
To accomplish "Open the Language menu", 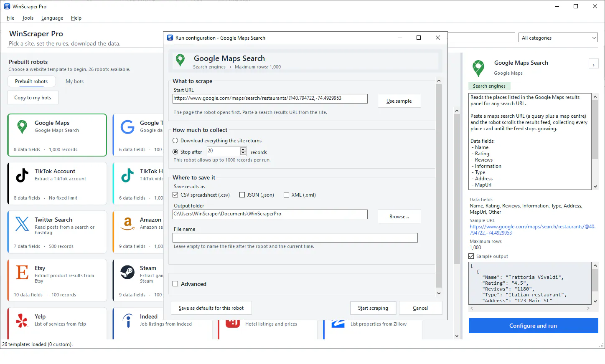I will [x=52, y=18].
